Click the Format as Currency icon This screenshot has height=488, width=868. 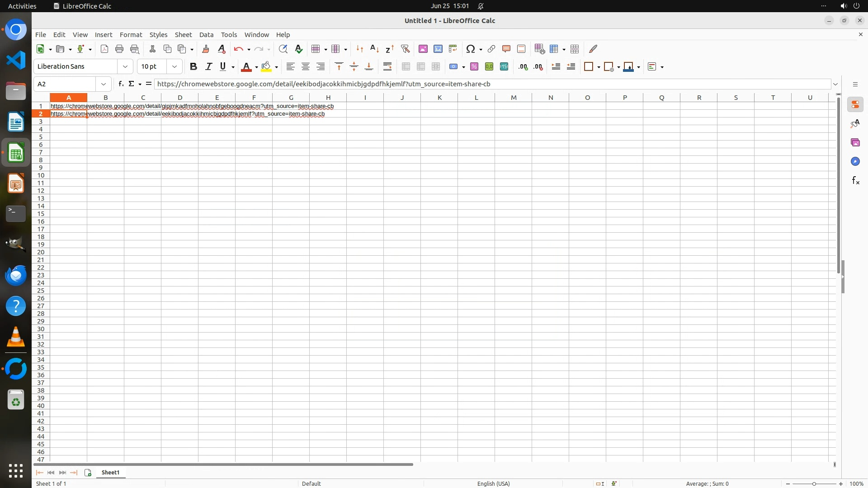coord(453,66)
